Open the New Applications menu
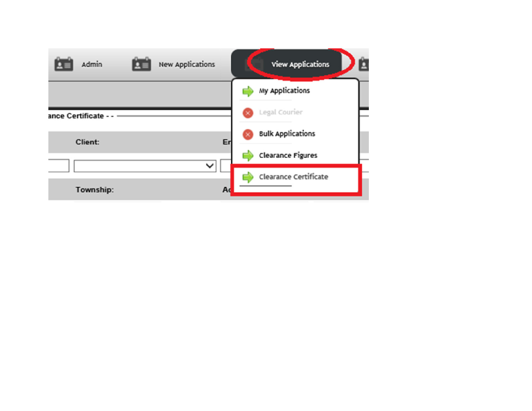This screenshot has height=411, width=532. 187,64
